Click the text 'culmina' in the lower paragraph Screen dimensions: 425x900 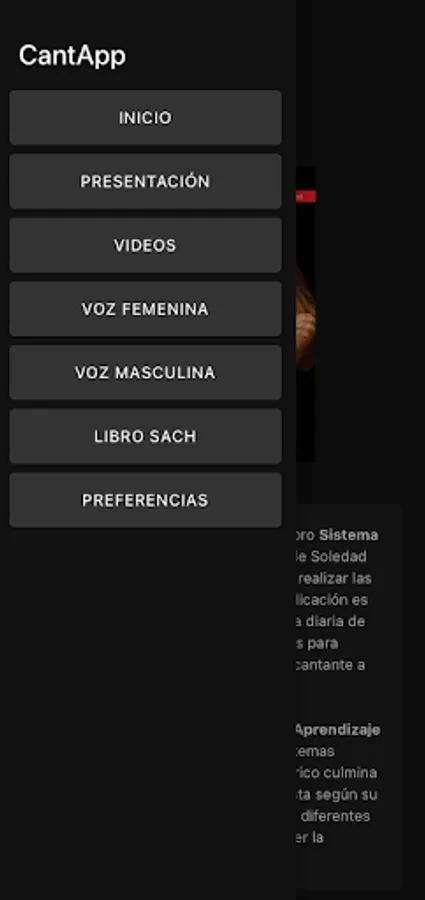pos(350,773)
